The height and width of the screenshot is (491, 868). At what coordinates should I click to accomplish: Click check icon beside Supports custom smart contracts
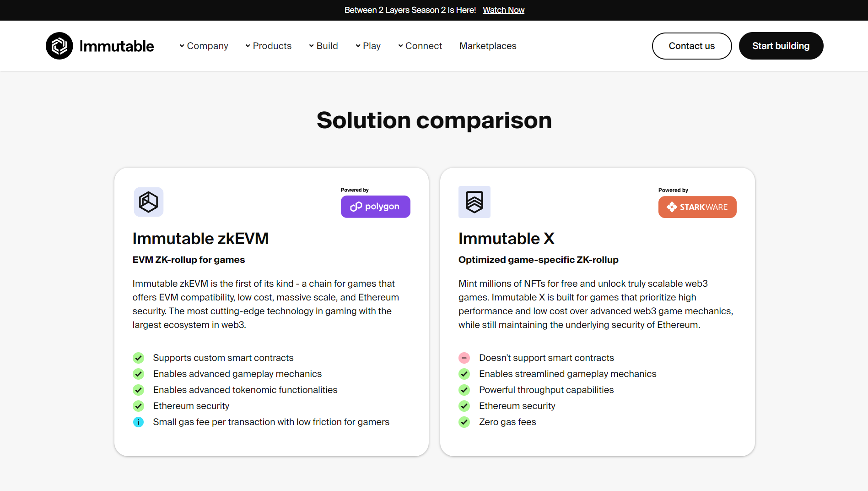138,358
